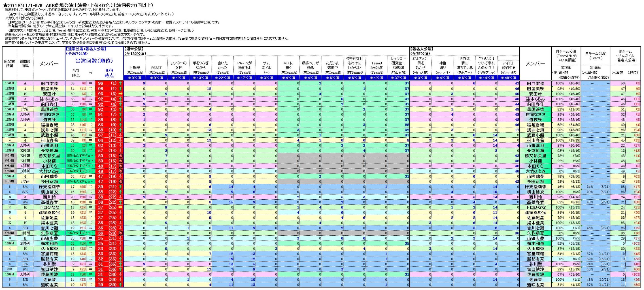Select 勝又彩央里's ※5/4公演デビュー cell
644x290 pixels.
pos(80,156)
